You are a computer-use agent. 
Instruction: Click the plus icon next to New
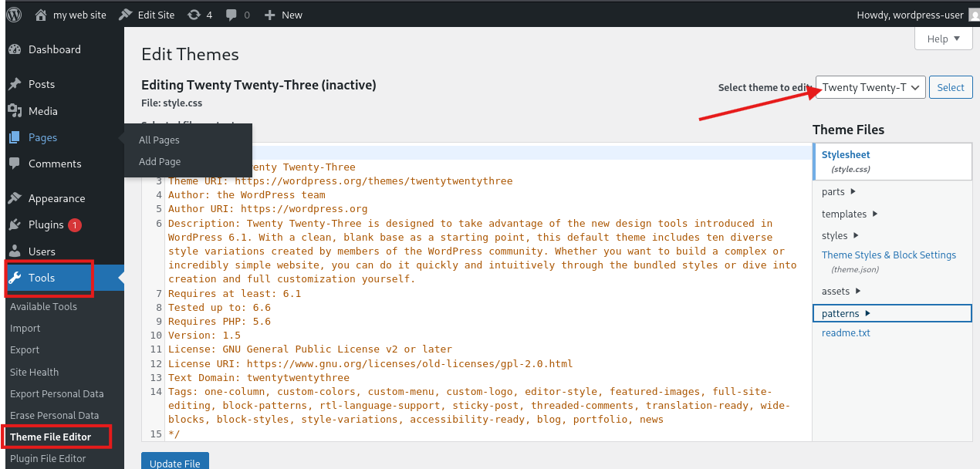point(269,15)
